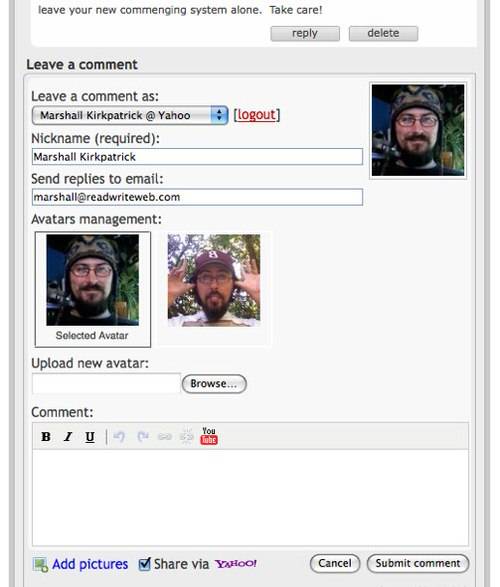Undo last edit in comment toolbar

point(119,437)
